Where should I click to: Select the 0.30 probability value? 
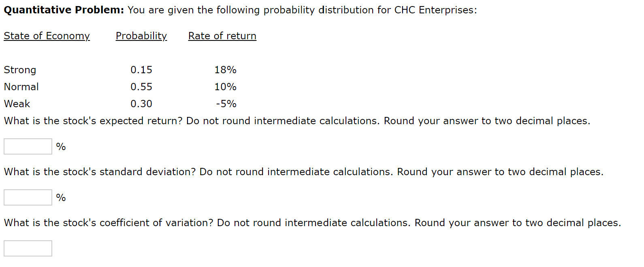141,104
